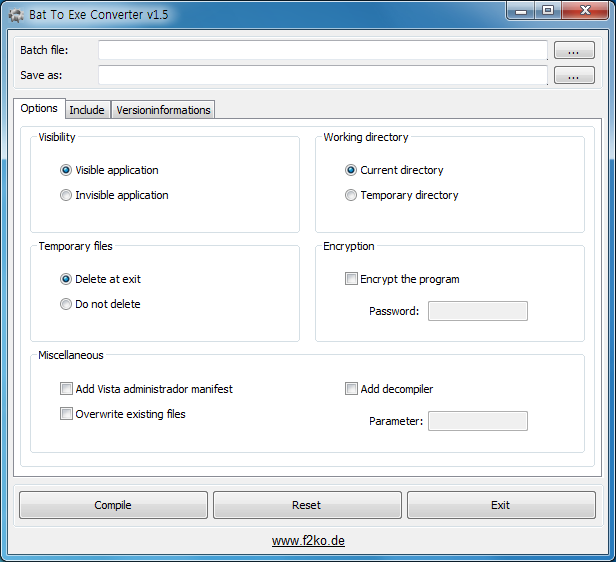The height and width of the screenshot is (562, 616).
Task: Click the Reset button
Action: click(307, 505)
